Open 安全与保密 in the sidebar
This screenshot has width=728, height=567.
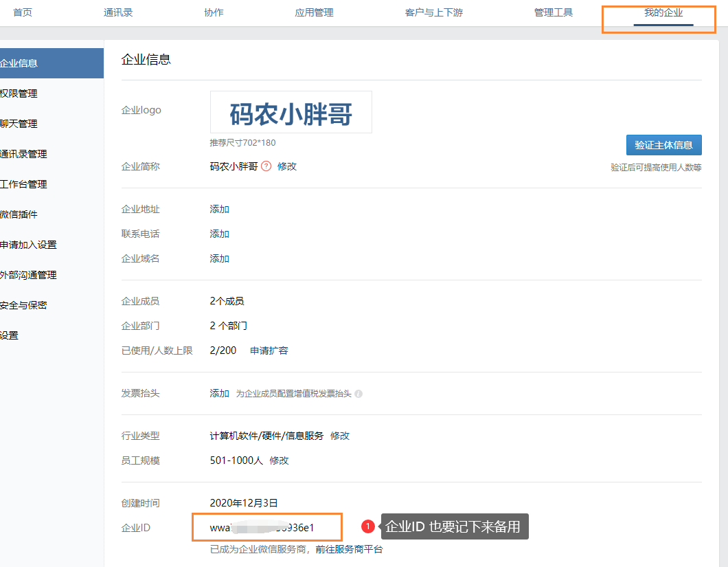pyautogui.click(x=24, y=305)
